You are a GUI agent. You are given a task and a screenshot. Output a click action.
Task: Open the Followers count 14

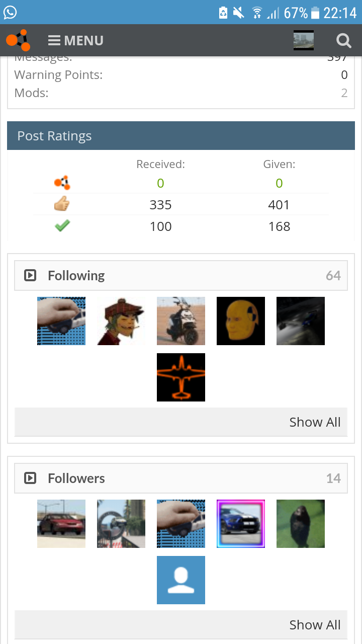click(333, 478)
